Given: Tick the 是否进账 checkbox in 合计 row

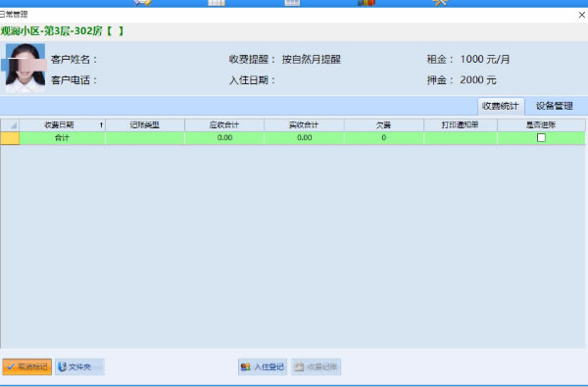Looking at the screenshot, I should 541,137.
